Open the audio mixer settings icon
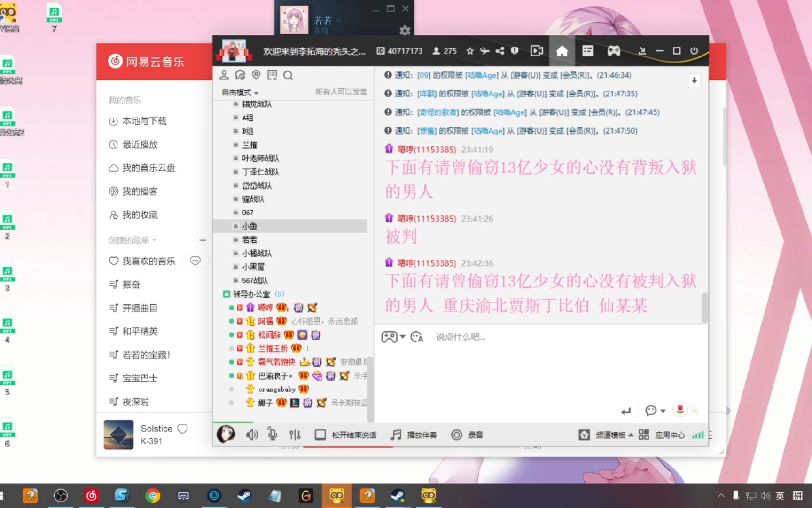The height and width of the screenshot is (508, 812). click(295, 435)
